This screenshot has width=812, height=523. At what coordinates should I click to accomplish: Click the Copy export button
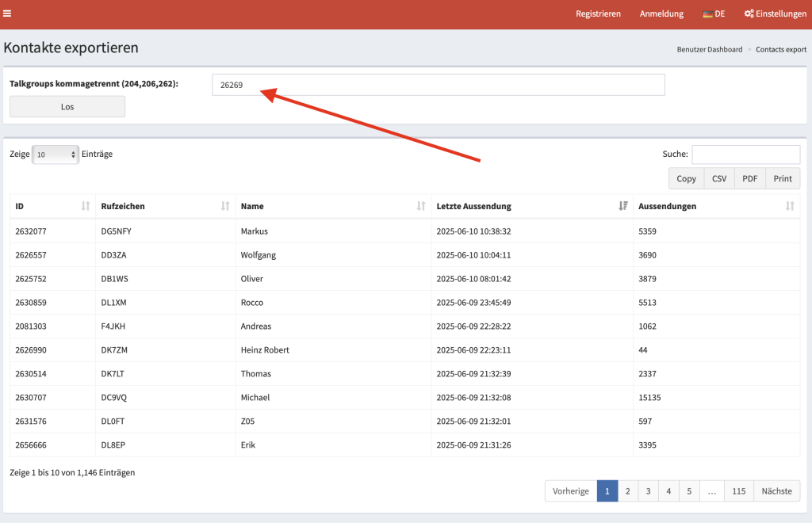coord(686,178)
